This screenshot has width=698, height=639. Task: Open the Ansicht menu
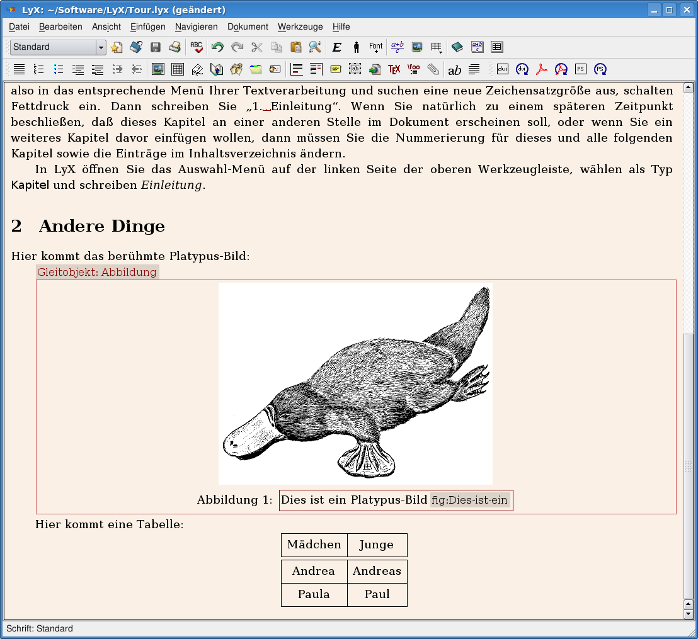(x=106, y=27)
